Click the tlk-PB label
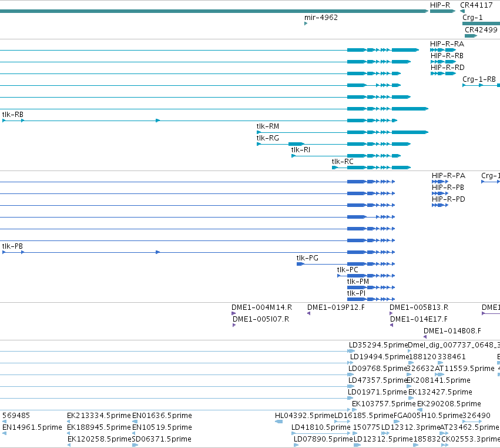The height and width of the screenshot is (448, 500). coord(12,246)
